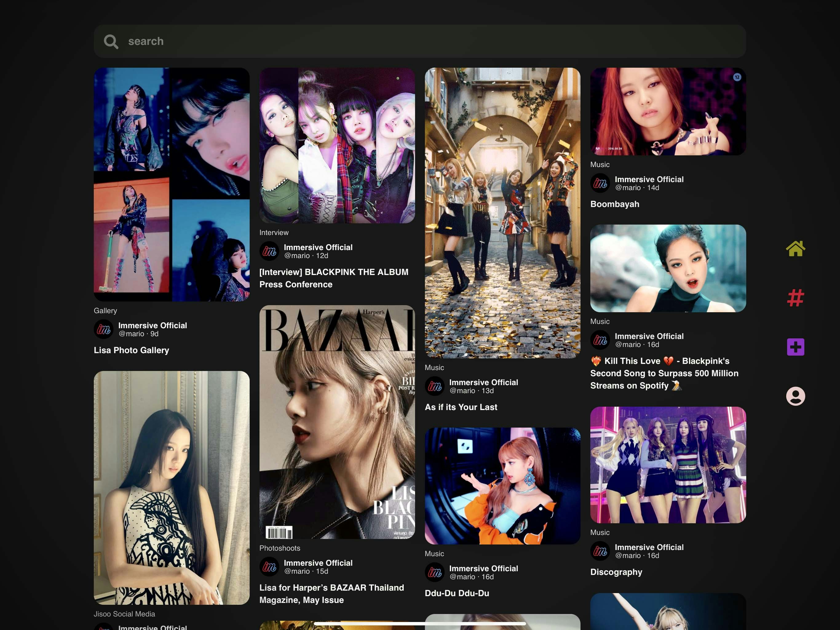This screenshot has width=840, height=630.
Task: Open Kill This Love Spotify streams title
Action: (664, 373)
